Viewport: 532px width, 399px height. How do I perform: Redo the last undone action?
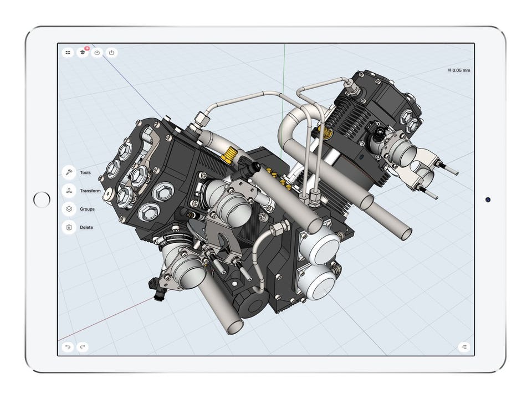click(x=83, y=347)
